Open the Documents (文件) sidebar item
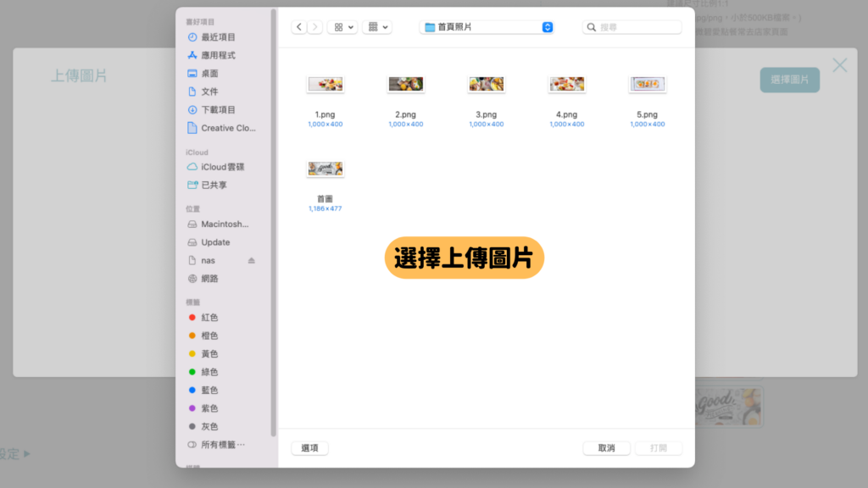 pyautogui.click(x=209, y=91)
